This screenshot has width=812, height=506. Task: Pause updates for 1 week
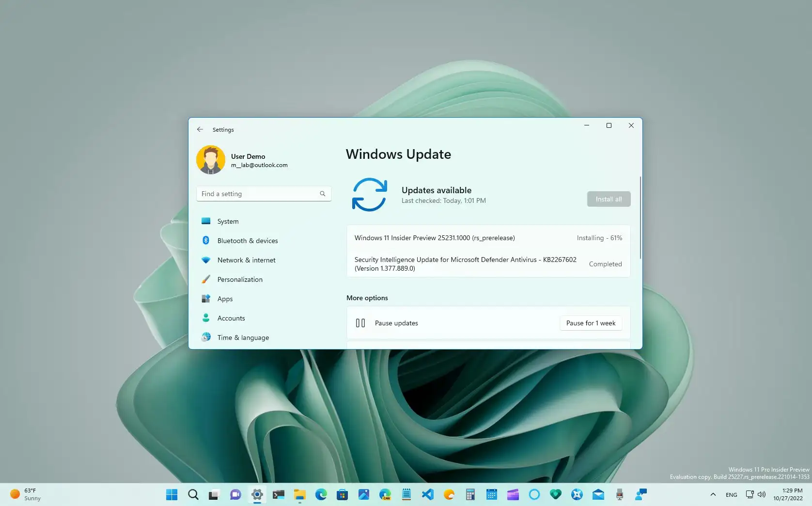(x=590, y=323)
